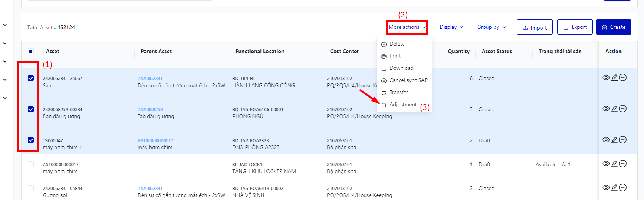Click the view eye icon for asset 2420062341-25067
Viewport: 644px width, 200px height.
pos(606,78)
